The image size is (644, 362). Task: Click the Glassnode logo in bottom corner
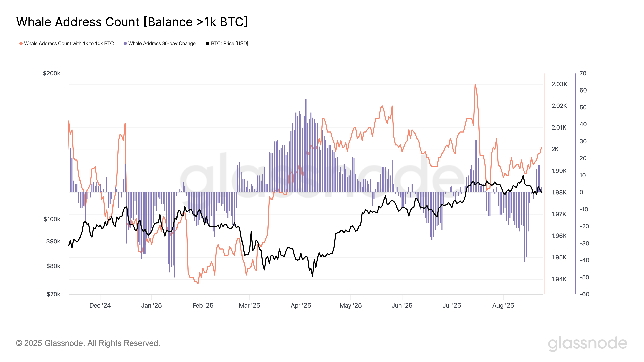pyautogui.click(x=587, y=343)
